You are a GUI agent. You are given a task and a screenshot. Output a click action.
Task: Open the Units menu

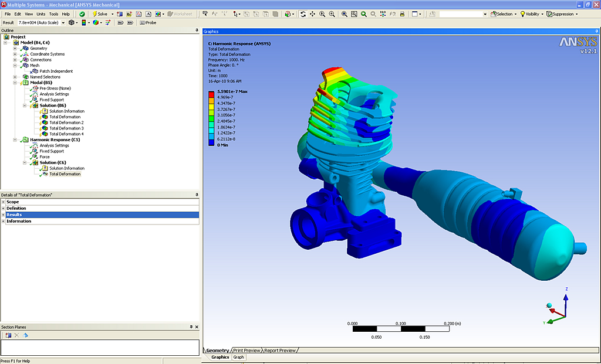point(40,14)
